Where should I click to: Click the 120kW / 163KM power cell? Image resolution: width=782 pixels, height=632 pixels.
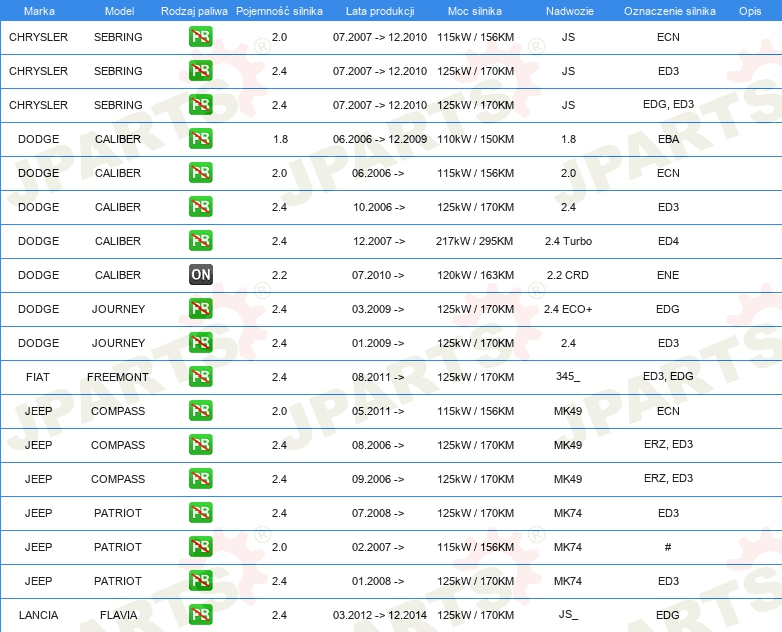(475, 275)
